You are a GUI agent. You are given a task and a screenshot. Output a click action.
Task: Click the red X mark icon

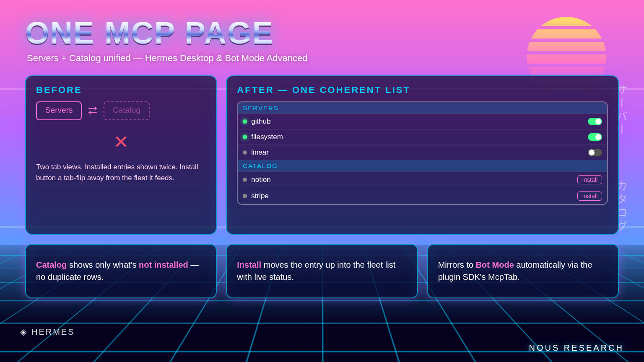tap(121, 142)
